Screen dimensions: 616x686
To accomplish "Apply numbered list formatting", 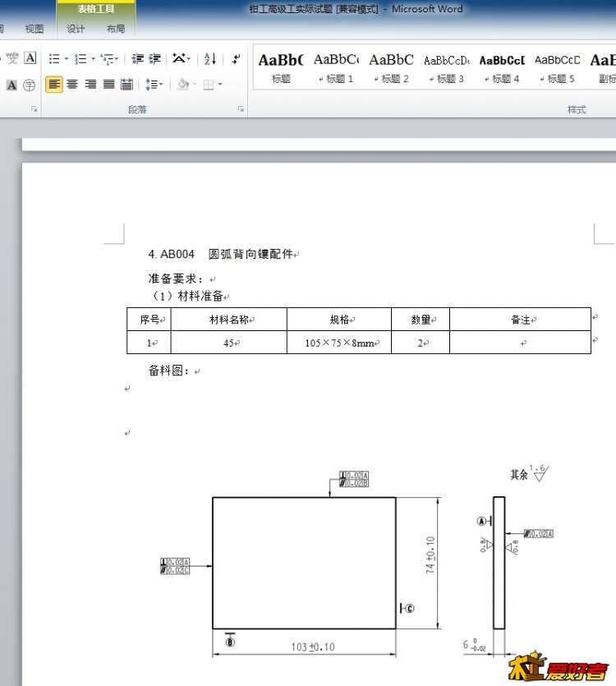I will (x=81, y=58).
